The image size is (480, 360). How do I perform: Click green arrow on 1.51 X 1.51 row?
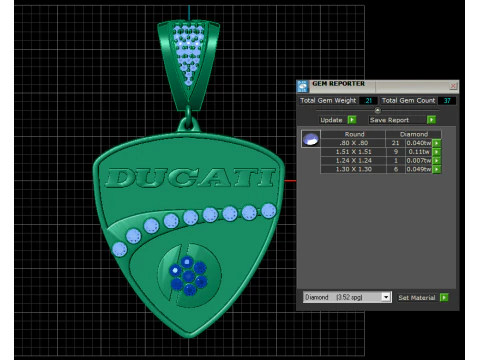437,152
